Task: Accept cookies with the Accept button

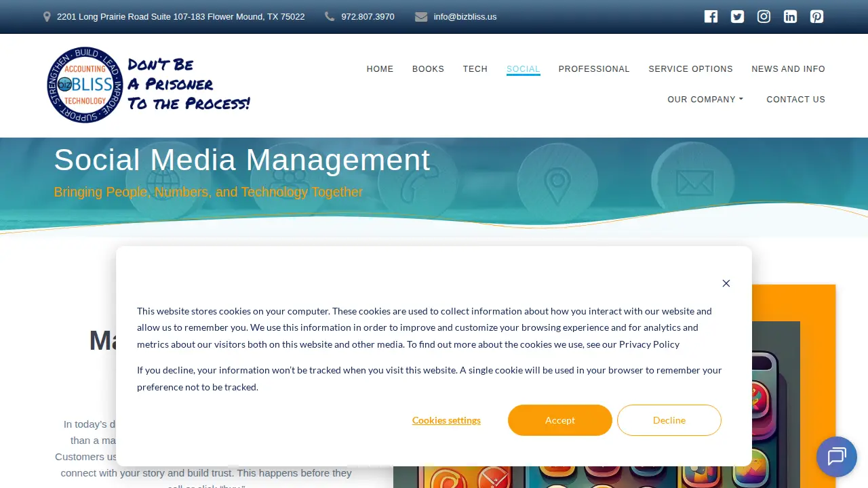Action: [560, 420]
